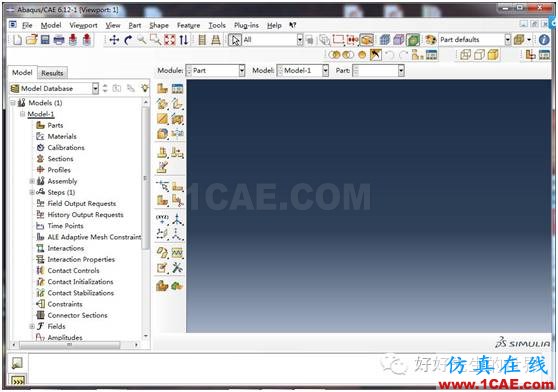Toggle the highlighted selection filter icon
The height and width of the screenshot is (392, 558).
(x=367, y=40)
